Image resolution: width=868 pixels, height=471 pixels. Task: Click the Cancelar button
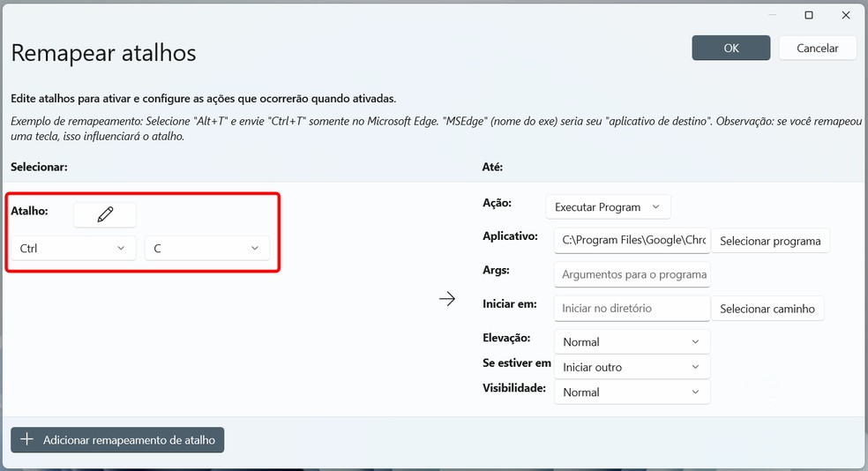(817, 48)
